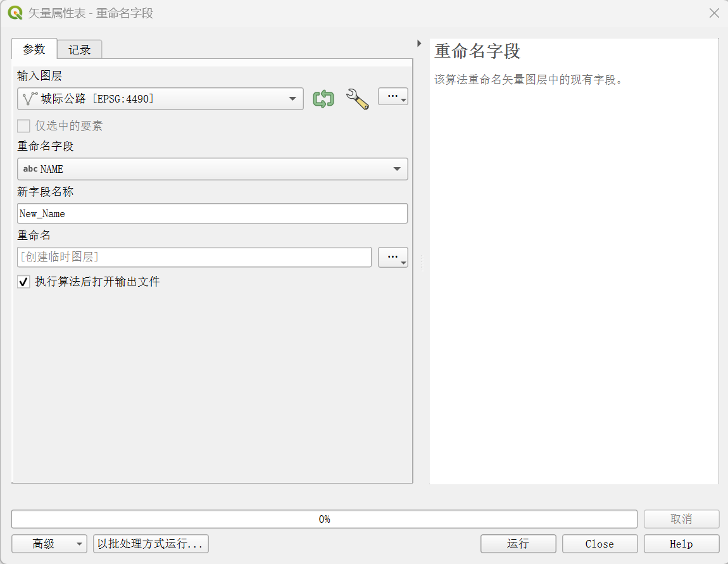728x564 pixels.
Task: Click 以批处理方式运行 button
Action: click(151, 544)
